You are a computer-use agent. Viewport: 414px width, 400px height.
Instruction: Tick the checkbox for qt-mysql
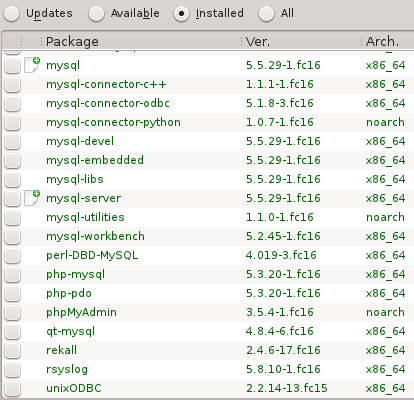coord(13,331)
